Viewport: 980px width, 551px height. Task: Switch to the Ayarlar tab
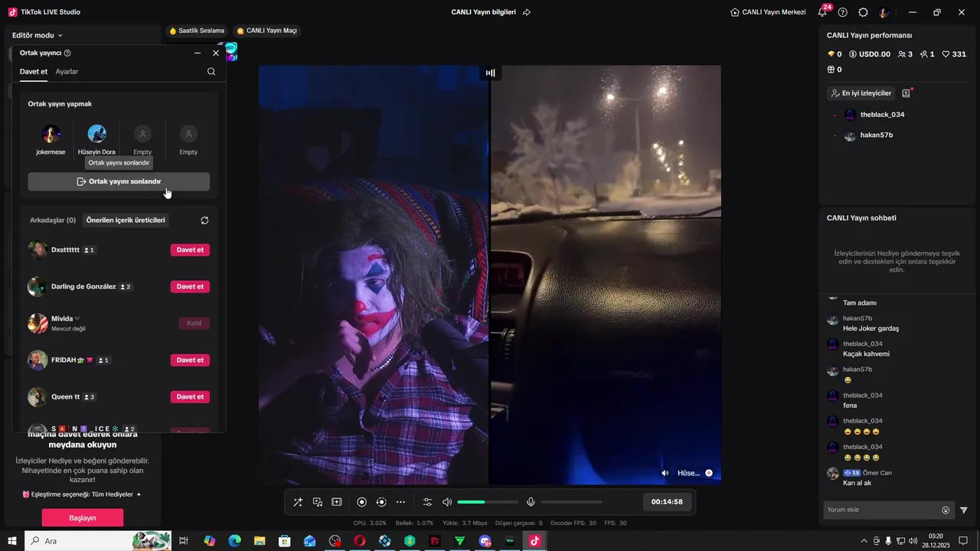pos(67,71)
